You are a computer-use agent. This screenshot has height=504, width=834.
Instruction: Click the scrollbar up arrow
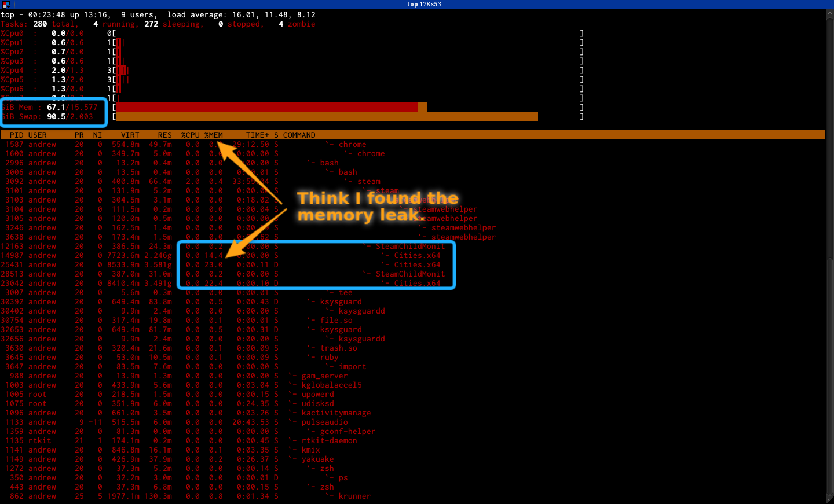point(829,13)
